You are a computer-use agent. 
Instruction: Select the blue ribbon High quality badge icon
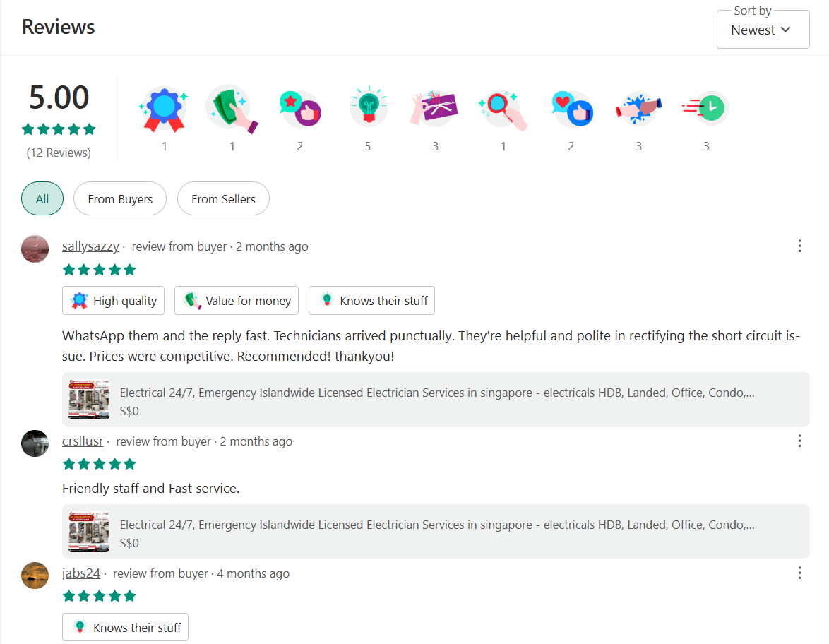pyautogui.click(x=164, y=107)
